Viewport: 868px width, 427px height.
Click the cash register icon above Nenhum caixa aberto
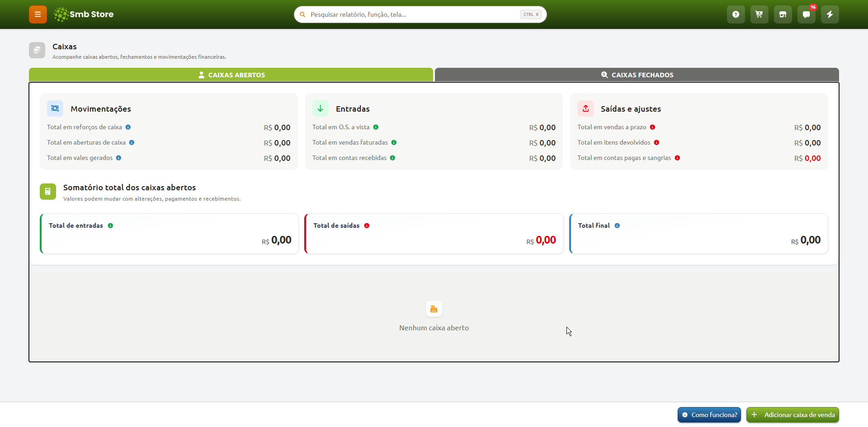[x=434, y=309]
